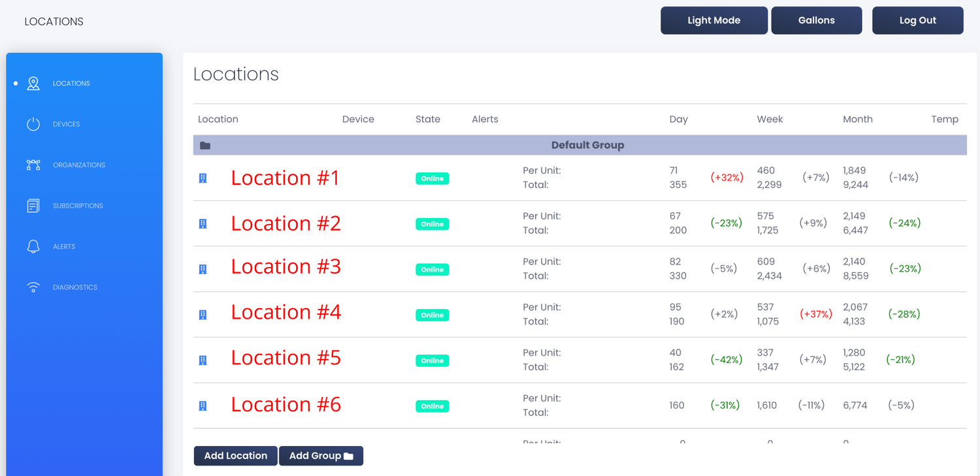
Task: Click the Subscriptions document icon in sidebar
Action: click(33, 206)
